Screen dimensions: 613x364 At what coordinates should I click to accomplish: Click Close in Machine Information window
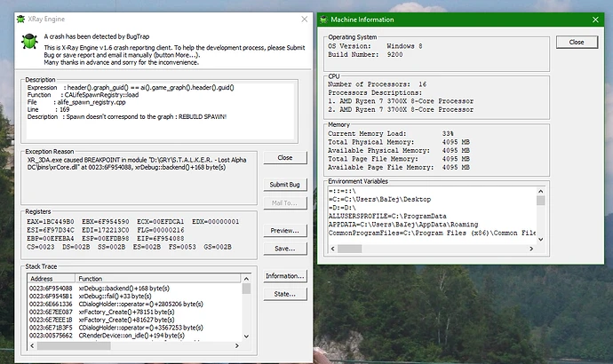pos(577,43)
